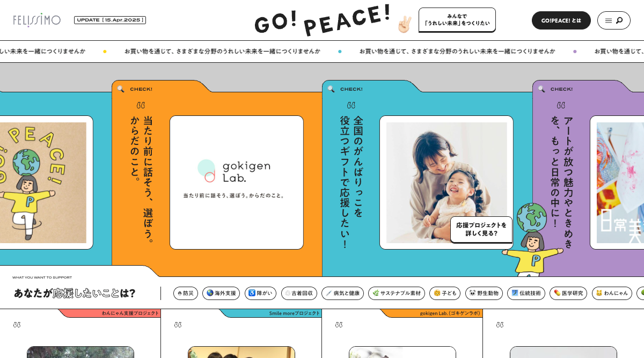
Task: Click the magnifier CHECK! icon on purple card
Action: pyautogui.click(x=541, y=89)
